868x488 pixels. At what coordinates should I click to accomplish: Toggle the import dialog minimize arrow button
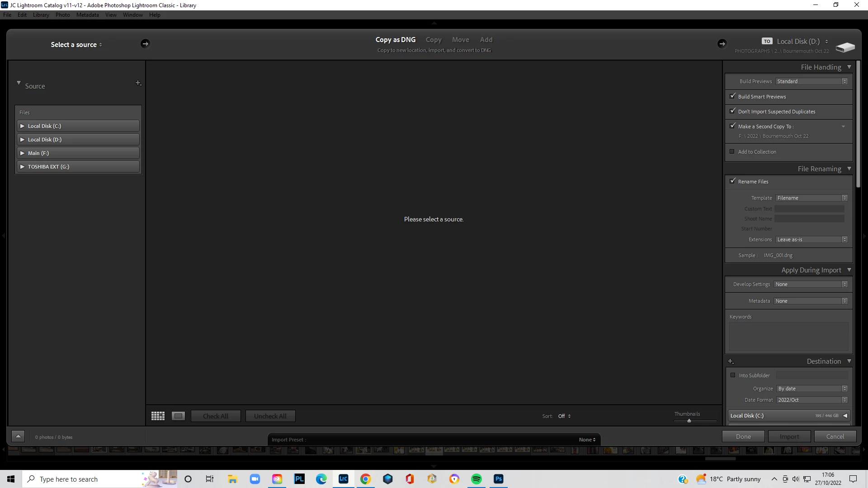point(18,436)
